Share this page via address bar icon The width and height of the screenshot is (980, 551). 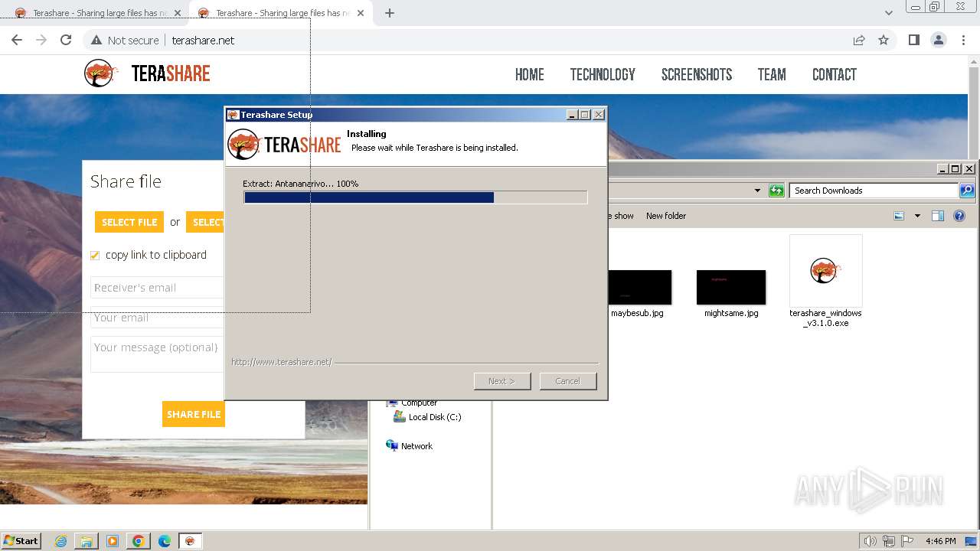point(859,40)
